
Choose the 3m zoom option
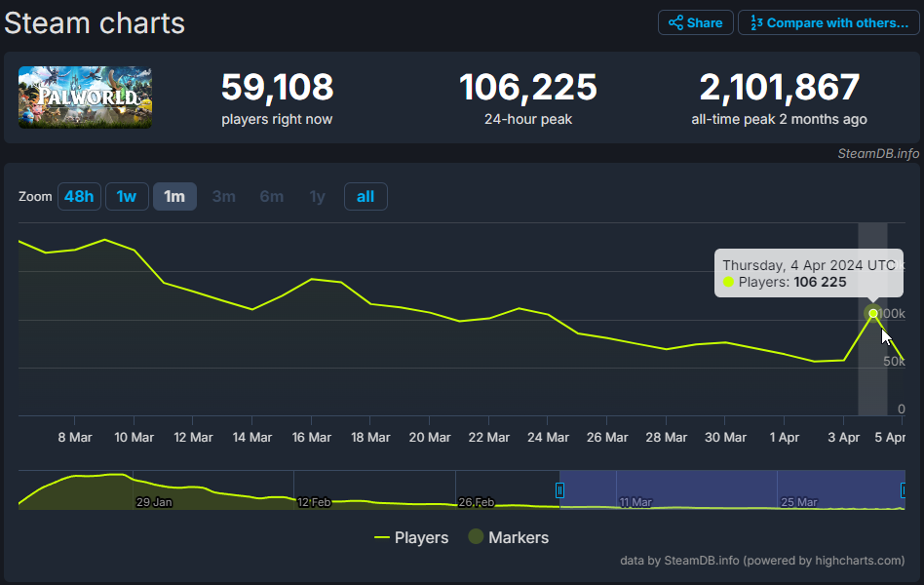[x=223, y=197]
